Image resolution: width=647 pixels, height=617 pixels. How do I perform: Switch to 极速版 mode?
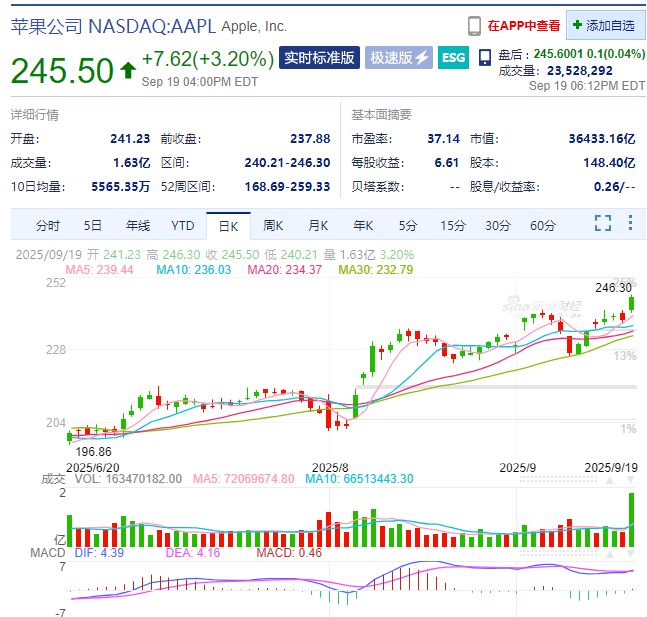(399, 57)
